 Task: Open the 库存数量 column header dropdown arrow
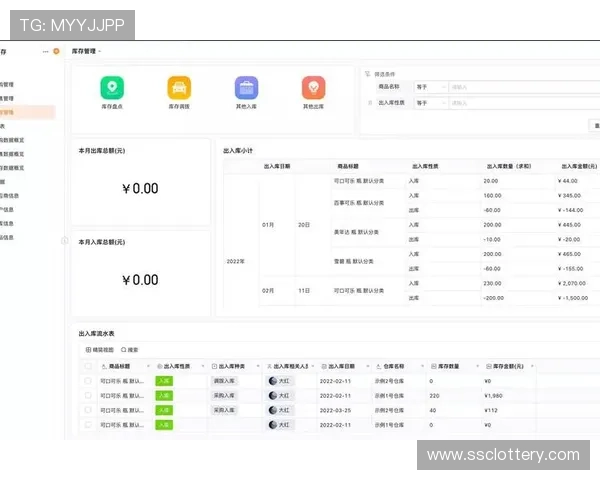pyautogui.click(x=477, y=366)
